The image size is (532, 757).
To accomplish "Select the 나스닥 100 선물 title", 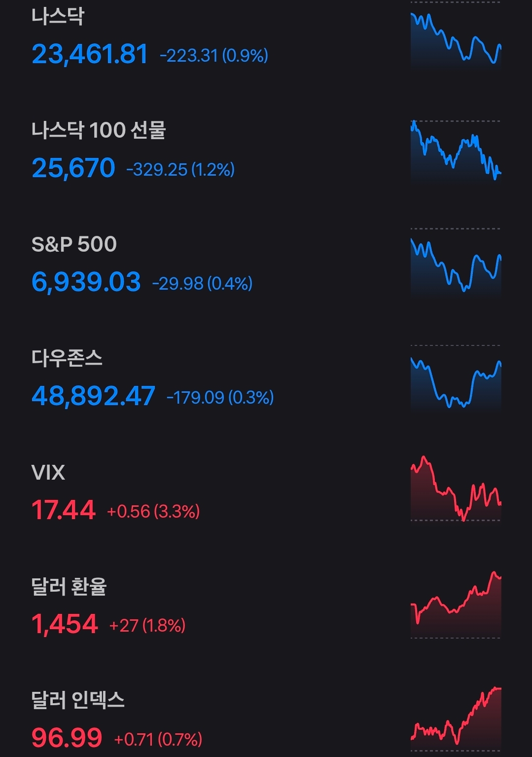I will coord(99,130).
